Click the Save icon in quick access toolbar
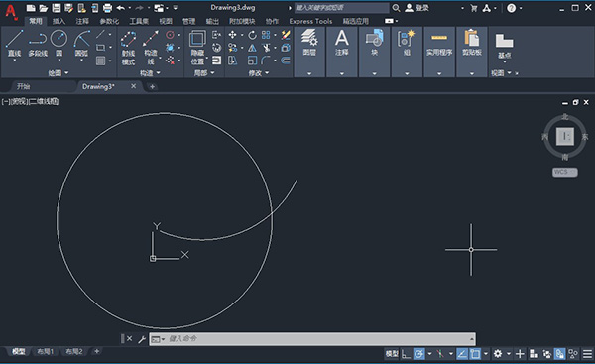 pos(57,8)
